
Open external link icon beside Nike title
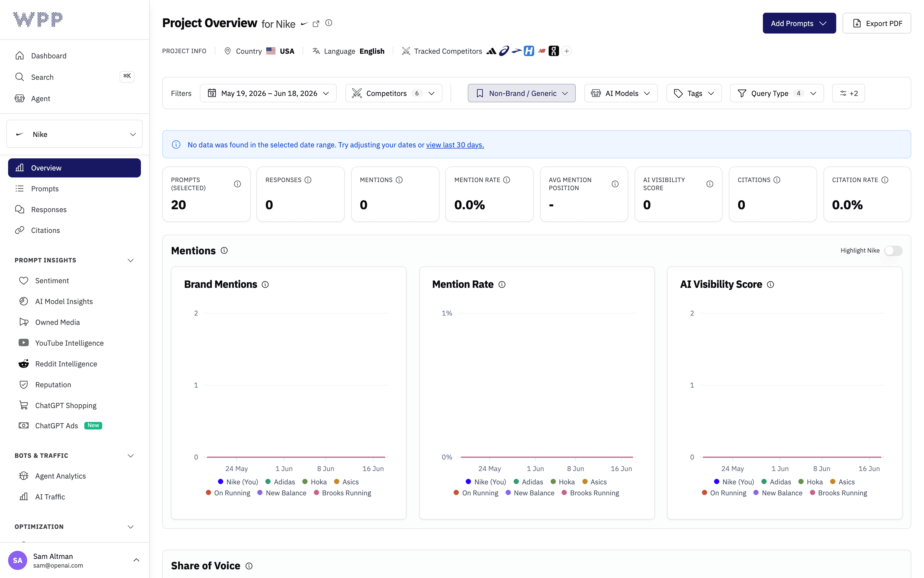pyautogui.click(x=316, y=24)
